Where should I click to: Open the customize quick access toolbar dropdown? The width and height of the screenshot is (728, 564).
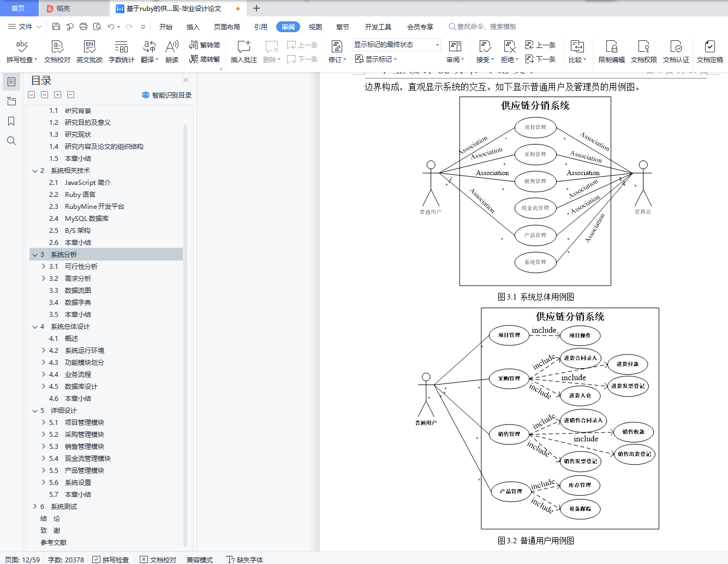(143, 26)
